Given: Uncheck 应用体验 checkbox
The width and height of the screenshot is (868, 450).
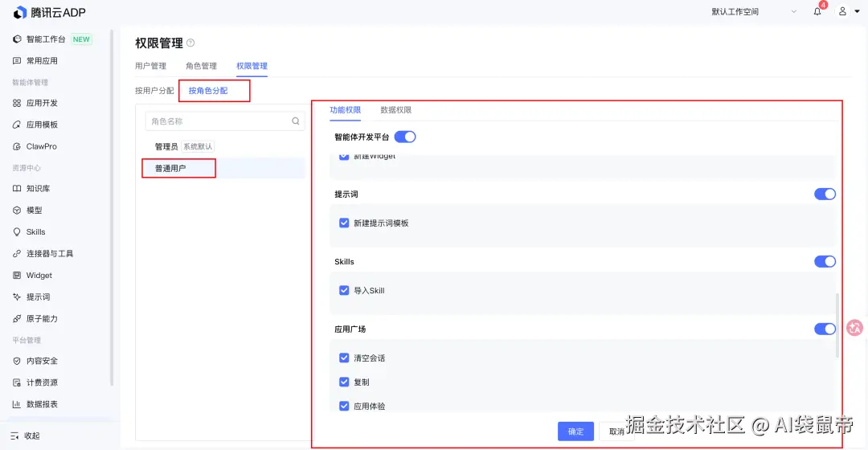Looking at the screenshot, I should [344, 406].
